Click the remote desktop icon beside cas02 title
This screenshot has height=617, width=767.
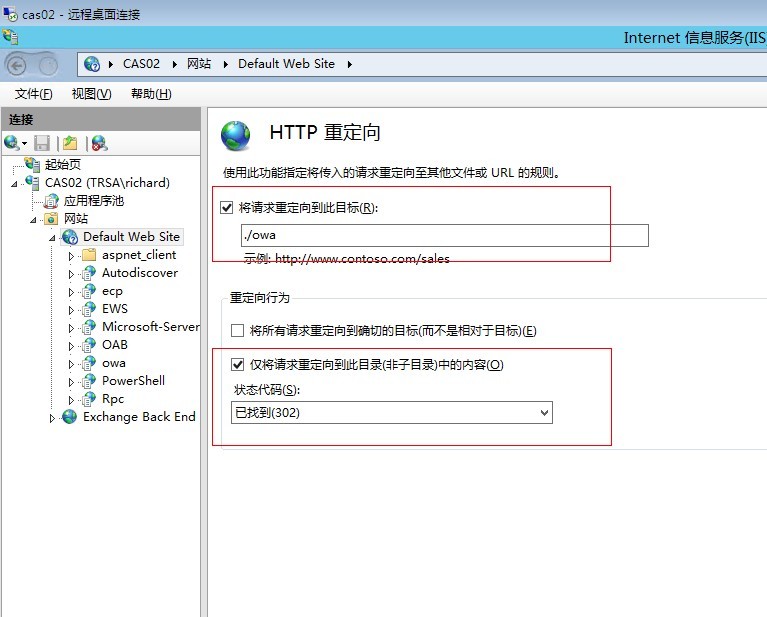pyautogui.click(x=10, y=14)
